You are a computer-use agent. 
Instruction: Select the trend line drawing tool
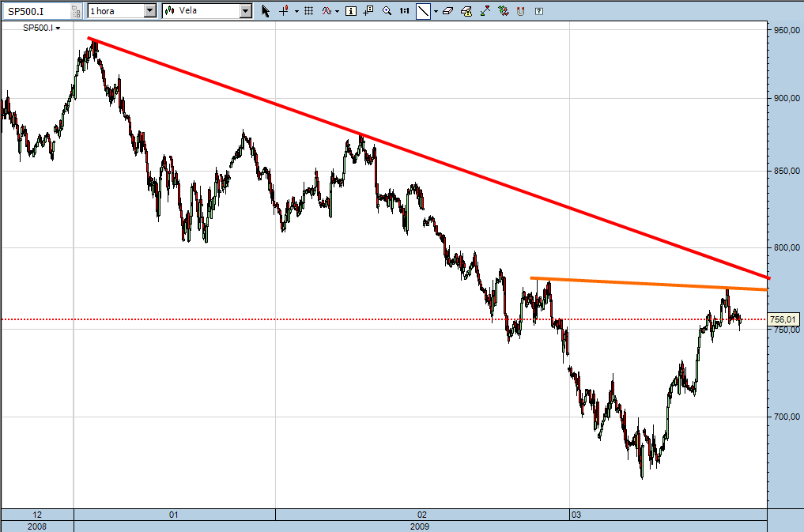pos(424,11)
